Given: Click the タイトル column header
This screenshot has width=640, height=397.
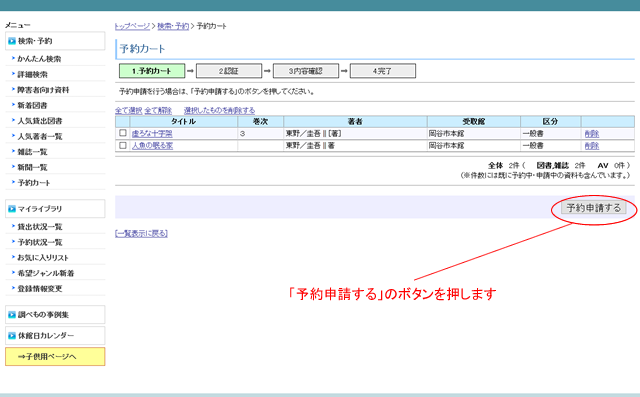Looking at the screenshot, I should (184, 122).
